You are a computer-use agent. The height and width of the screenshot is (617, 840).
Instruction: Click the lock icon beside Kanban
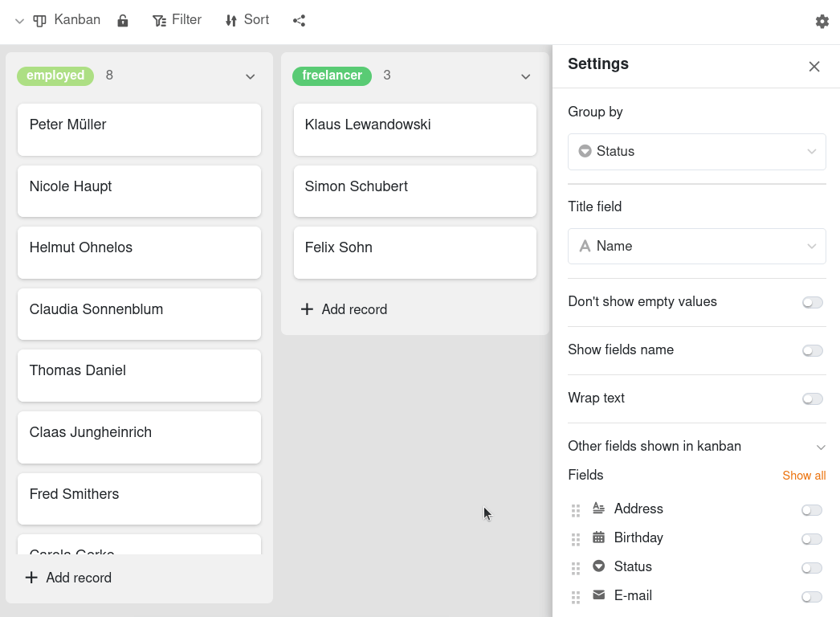(122, 20)
